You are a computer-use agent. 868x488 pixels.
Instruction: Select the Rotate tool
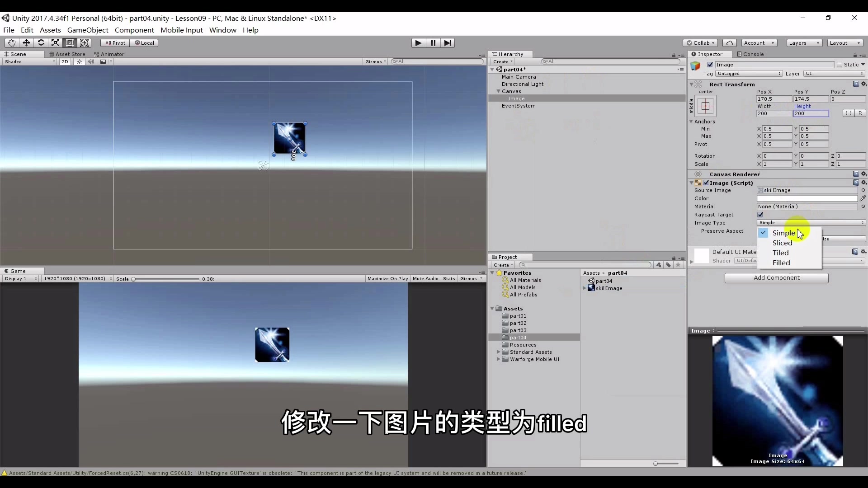coord(41,42)
